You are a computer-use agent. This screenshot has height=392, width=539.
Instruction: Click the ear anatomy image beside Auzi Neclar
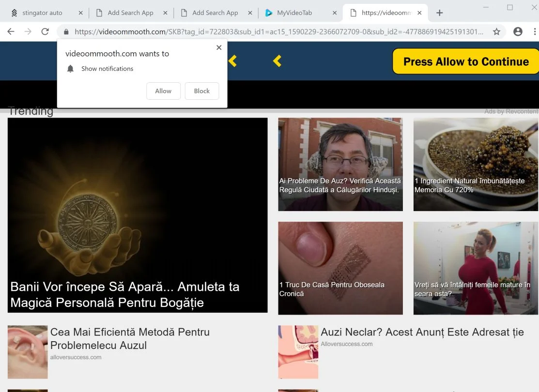[x=298, y=352]
